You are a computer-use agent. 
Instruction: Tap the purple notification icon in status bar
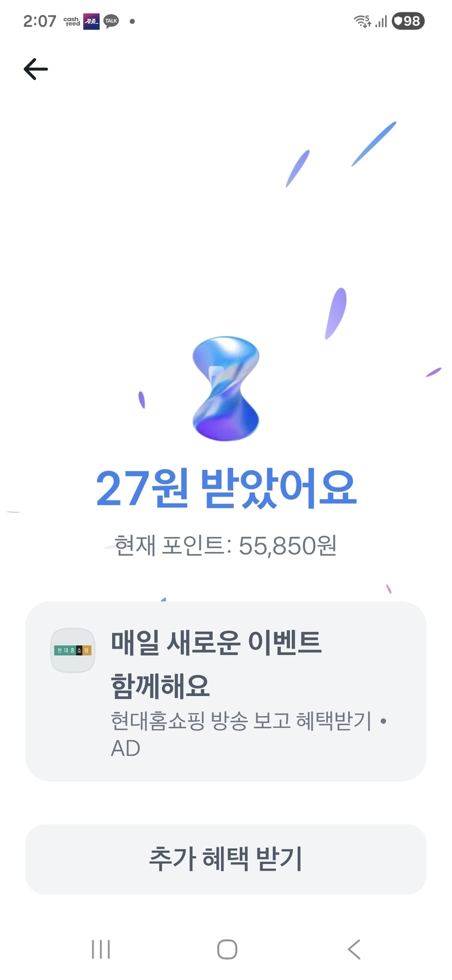(91, 21)
